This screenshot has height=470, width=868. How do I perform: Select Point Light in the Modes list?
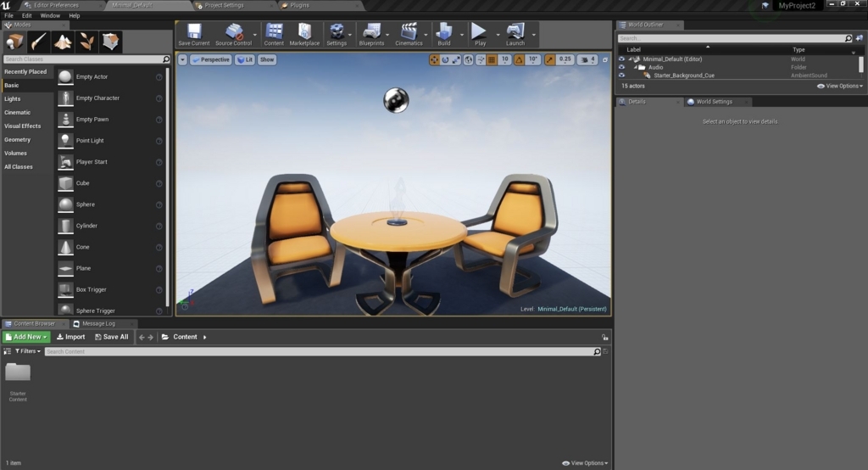[x=109, y=141]
